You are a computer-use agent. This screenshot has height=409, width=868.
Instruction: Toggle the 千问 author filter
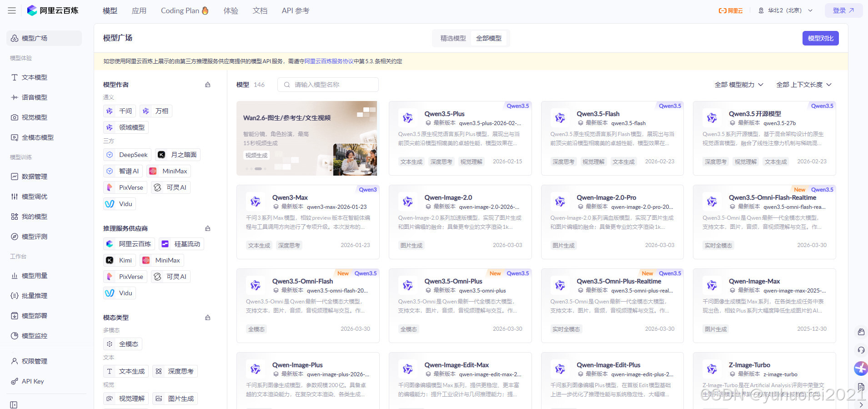(120, 111)
